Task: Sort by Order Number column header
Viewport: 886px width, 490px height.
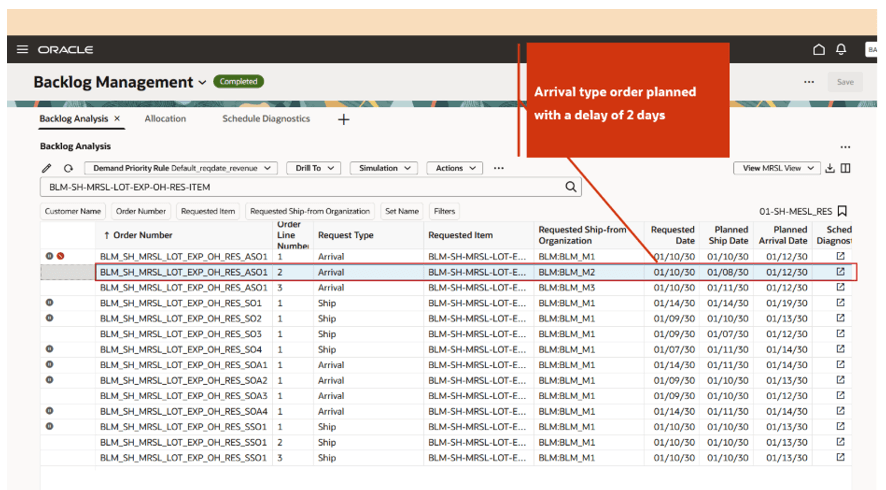Action: 142,235
